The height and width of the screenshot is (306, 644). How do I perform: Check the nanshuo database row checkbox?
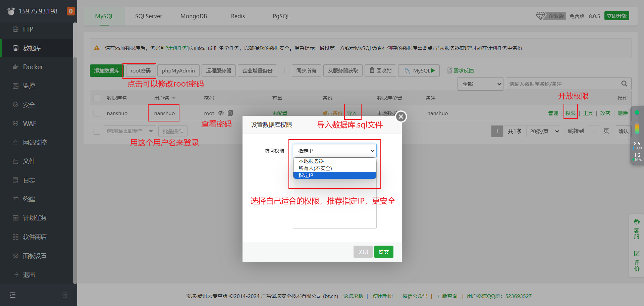[x=97, y=113]
